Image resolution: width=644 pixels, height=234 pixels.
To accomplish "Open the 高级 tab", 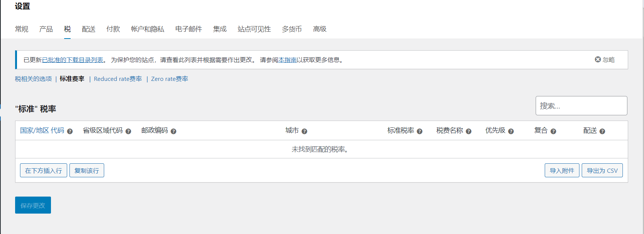I will (320, 29).
